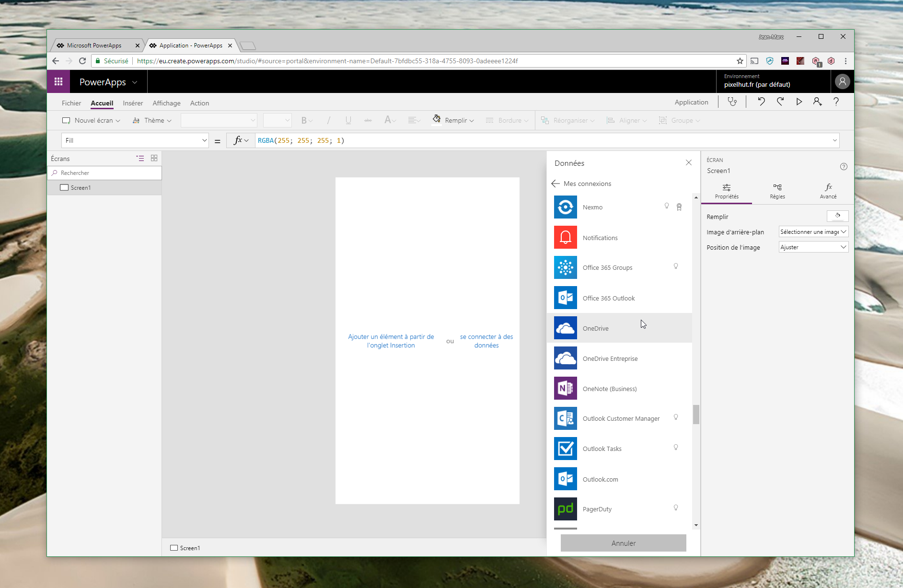Switch Screens pane to thumbnail grid view
903x588 pixels.
coord(154,158)
